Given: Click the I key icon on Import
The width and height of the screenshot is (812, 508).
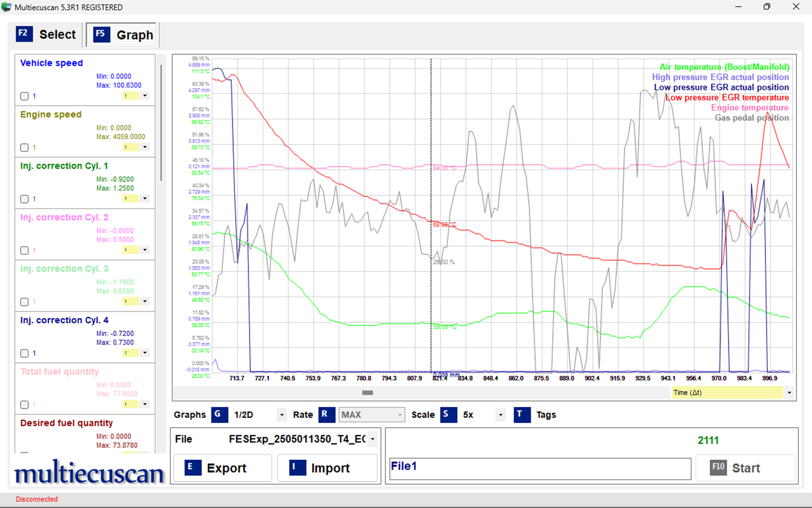Looking at the screenshot, I should tap(298, 467).
